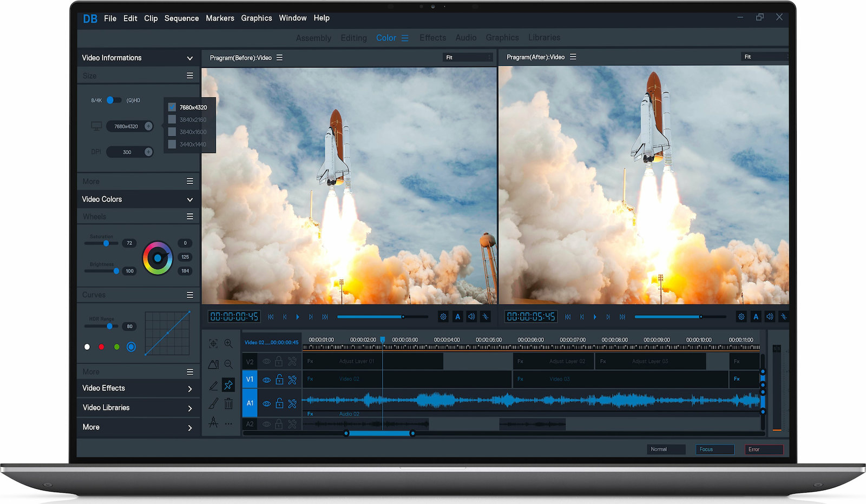The height and width of the screenshot is (504, 866).
Task: Switch to the Effects workspace tab
Action: pos(432,38)
